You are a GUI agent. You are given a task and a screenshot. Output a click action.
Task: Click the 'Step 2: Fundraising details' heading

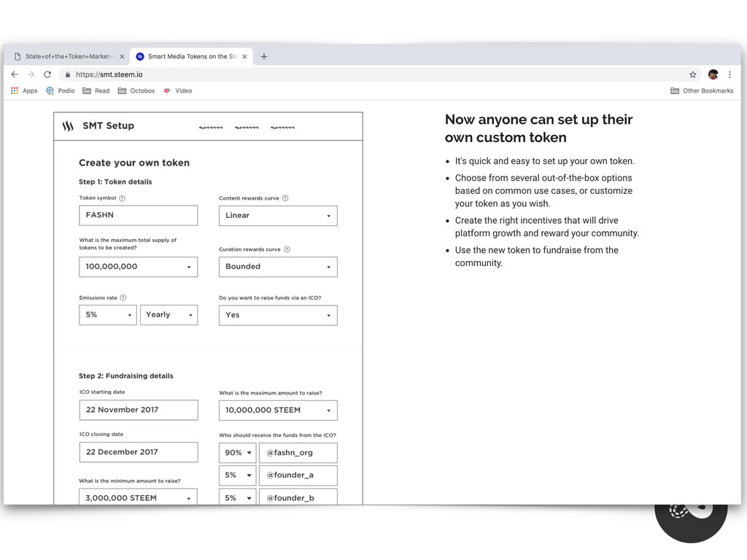[125, 376]
